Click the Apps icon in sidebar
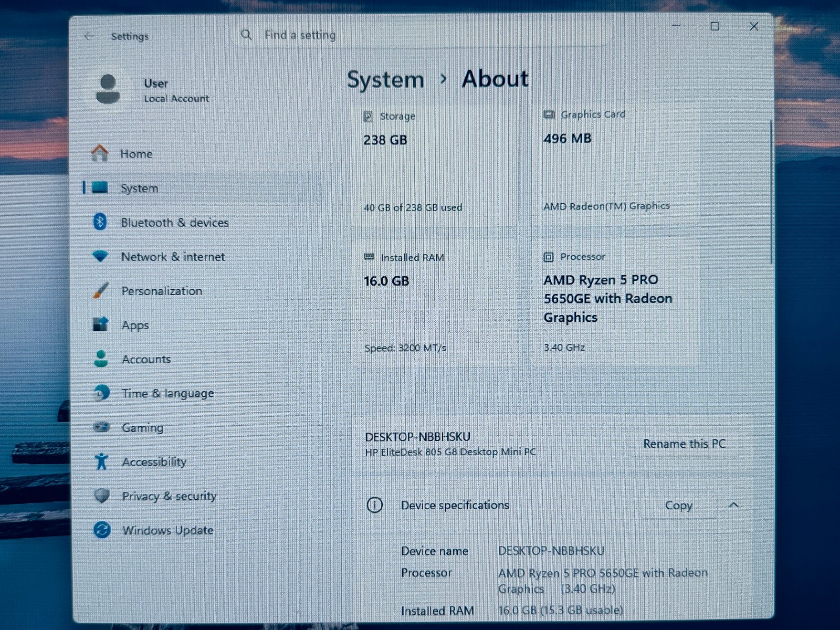This screenshot has height=630, width=840. pos(100,324)
